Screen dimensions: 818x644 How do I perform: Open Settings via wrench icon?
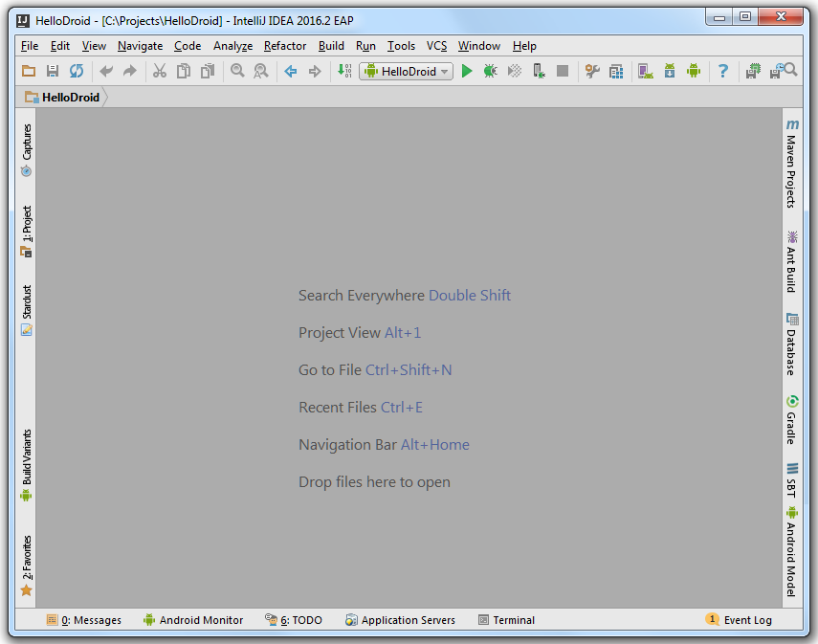[x=592, y=71]
